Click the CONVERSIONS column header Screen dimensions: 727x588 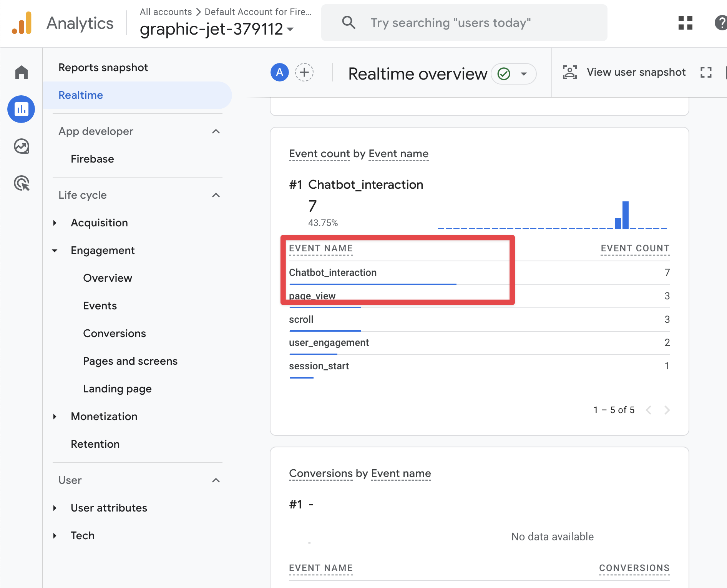634,568
